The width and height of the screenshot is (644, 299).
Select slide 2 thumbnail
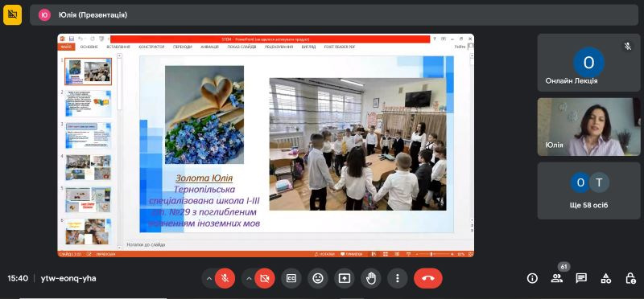[x=89, y=104]
